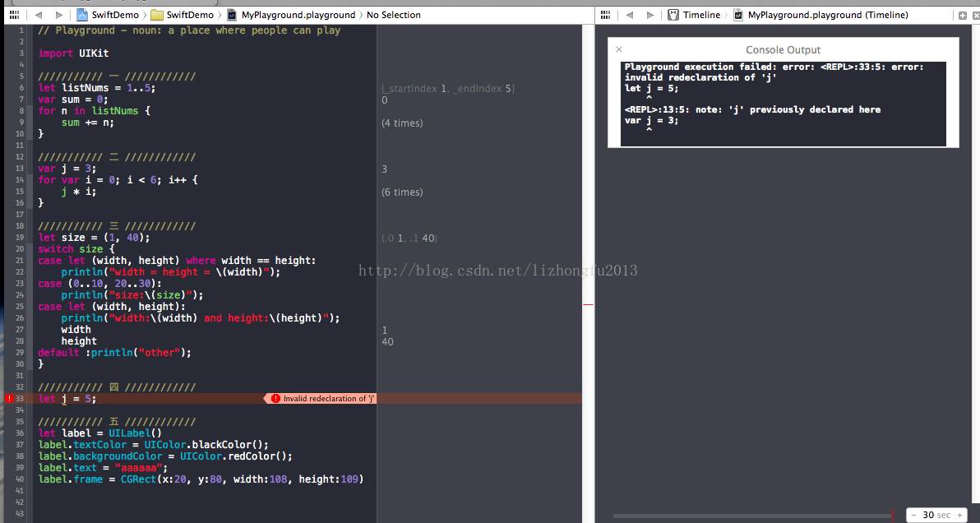Click result value 3 for var j
This screenshot has height=523, width=980.
[x=384, y=169]
